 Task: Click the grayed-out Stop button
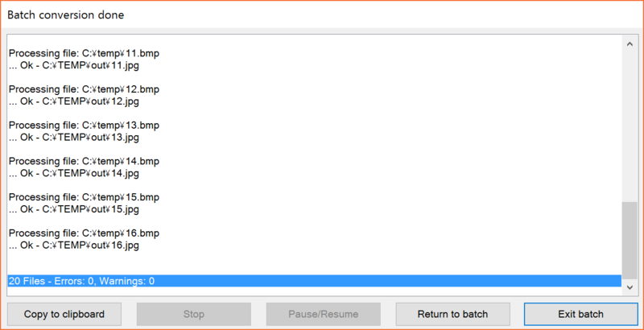click(x=193, y=315)
